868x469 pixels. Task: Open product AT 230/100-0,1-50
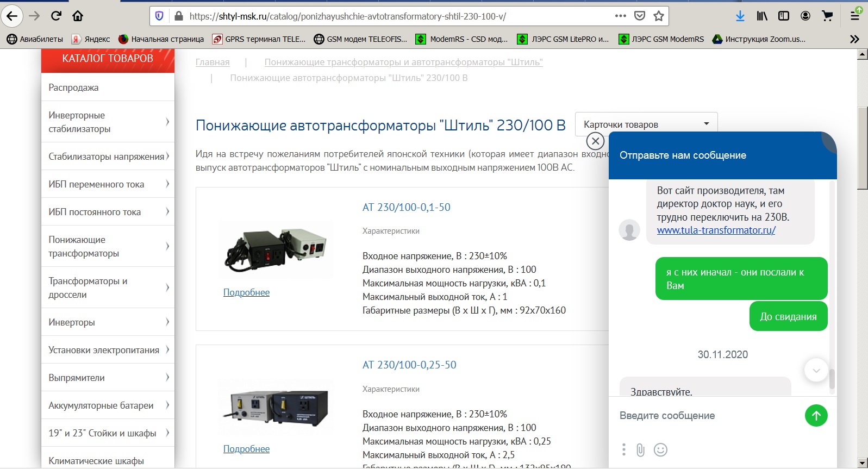click(407, 207)
